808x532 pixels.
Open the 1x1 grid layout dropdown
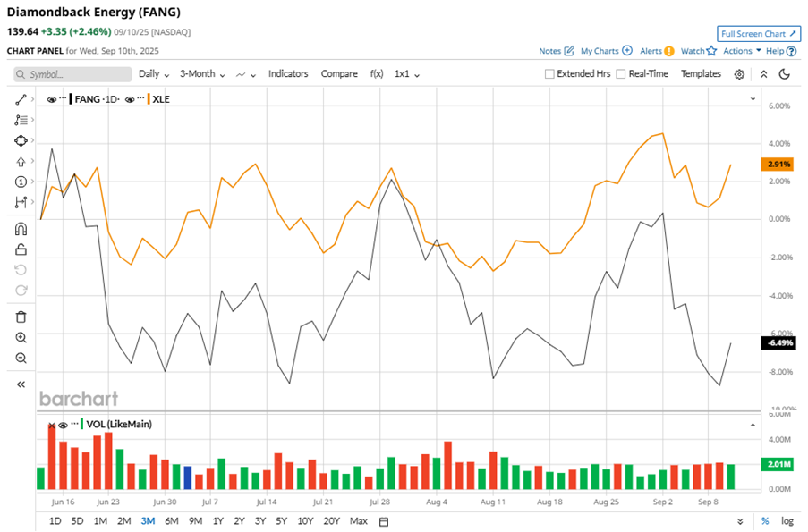tap(406, 74)
